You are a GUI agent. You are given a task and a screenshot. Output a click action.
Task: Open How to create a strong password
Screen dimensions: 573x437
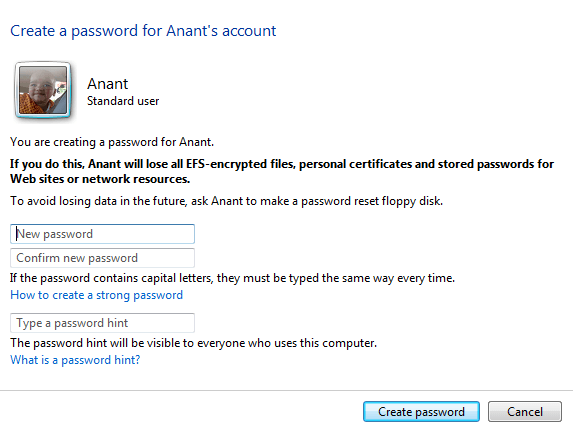(96, 295)
